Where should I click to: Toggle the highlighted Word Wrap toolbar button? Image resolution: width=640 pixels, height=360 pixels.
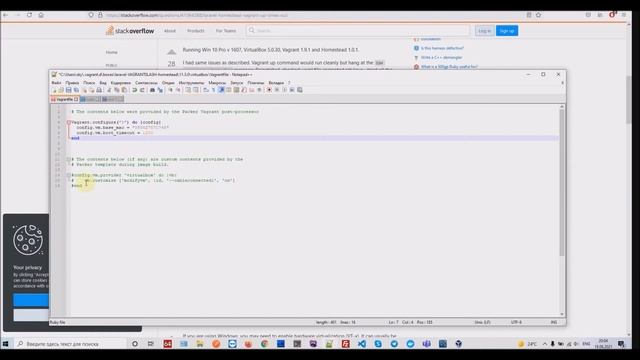coord(221,90)
